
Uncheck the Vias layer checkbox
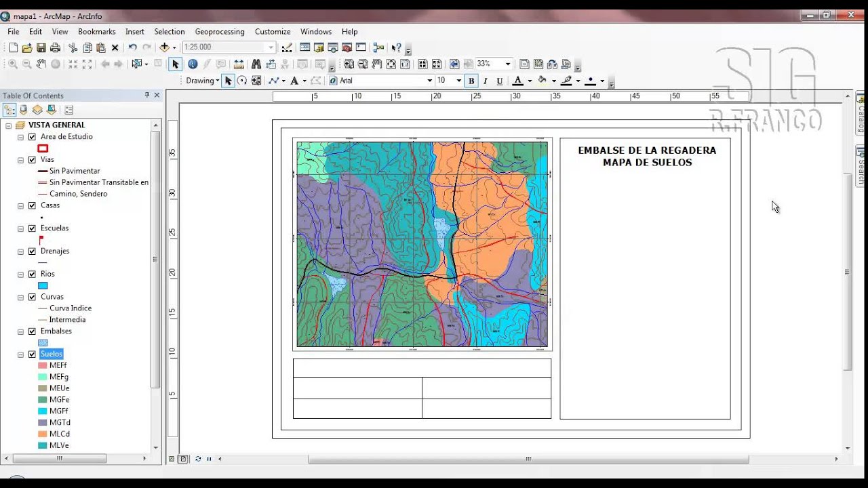coord(32,159)
